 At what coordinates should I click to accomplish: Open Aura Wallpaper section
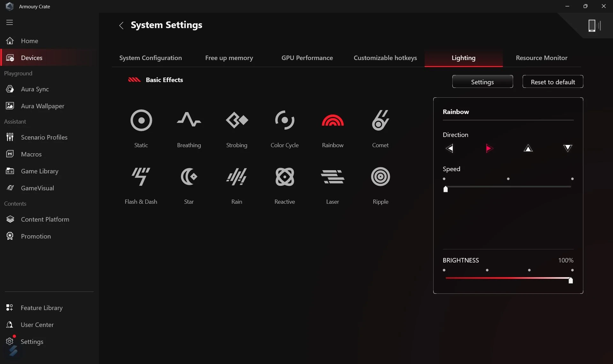pos(49,106)
